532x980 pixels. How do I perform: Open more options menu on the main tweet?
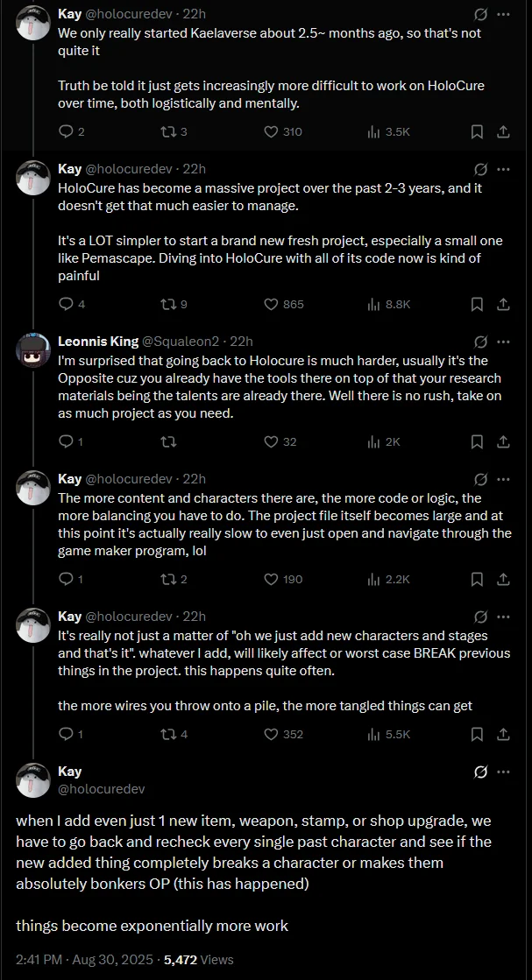pyautogui.click(x=503, y=772)
